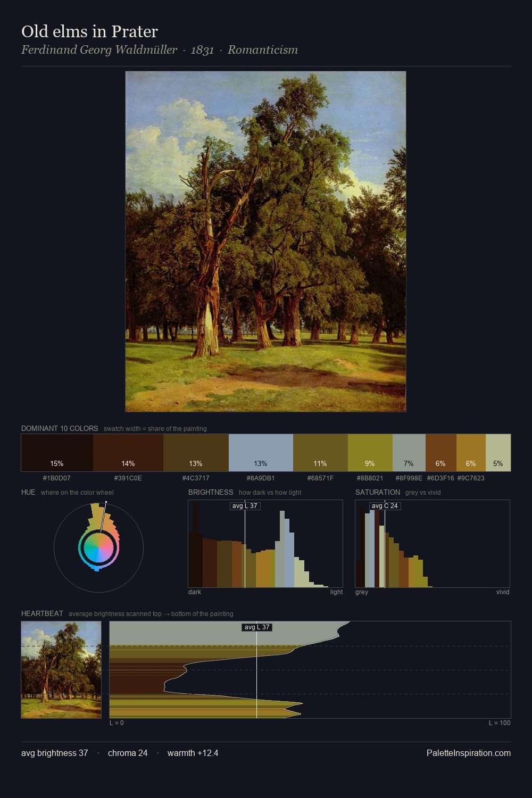Click 'swatch width = share of the painting' caption
The image size is (532, 798).
(x=155, y=429)
